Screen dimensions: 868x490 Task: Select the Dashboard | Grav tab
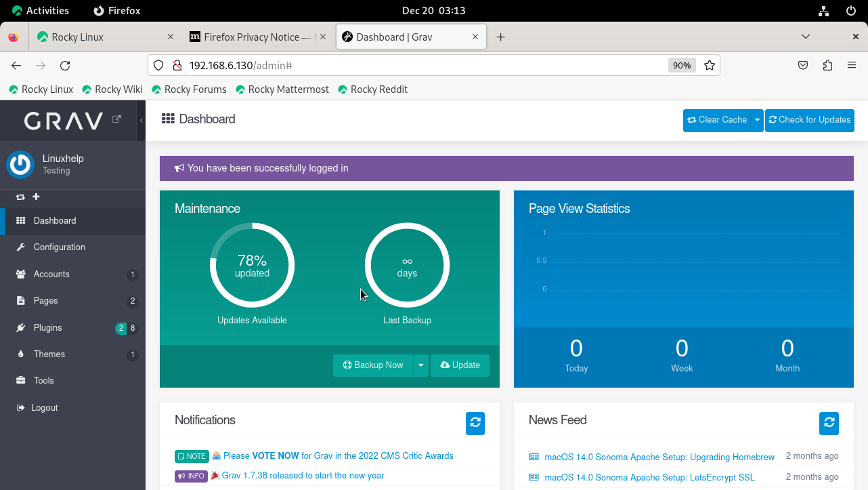click(411, 37)
